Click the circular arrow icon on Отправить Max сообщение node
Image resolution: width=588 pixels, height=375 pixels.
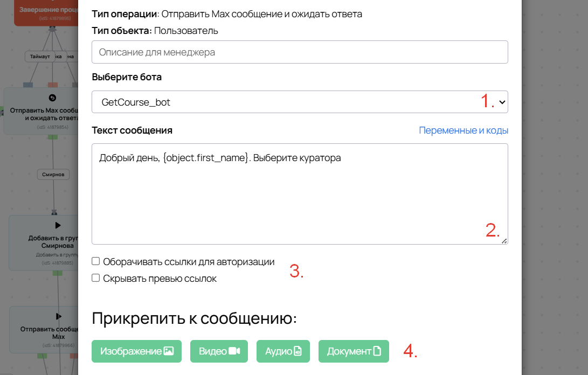pyautogui.click(x=53, y=98)
